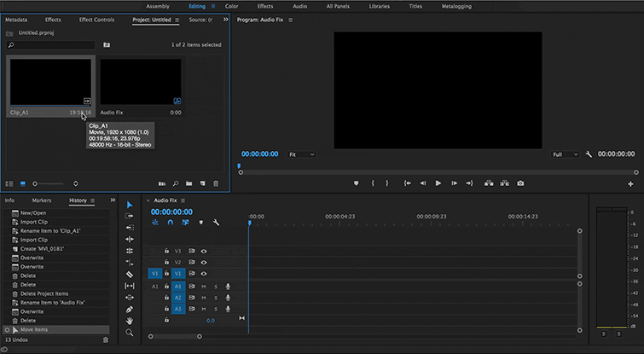The width and height of the screenshot is (644, 354).
Task: Create new bin in Project panel
Action: [189, 183]
